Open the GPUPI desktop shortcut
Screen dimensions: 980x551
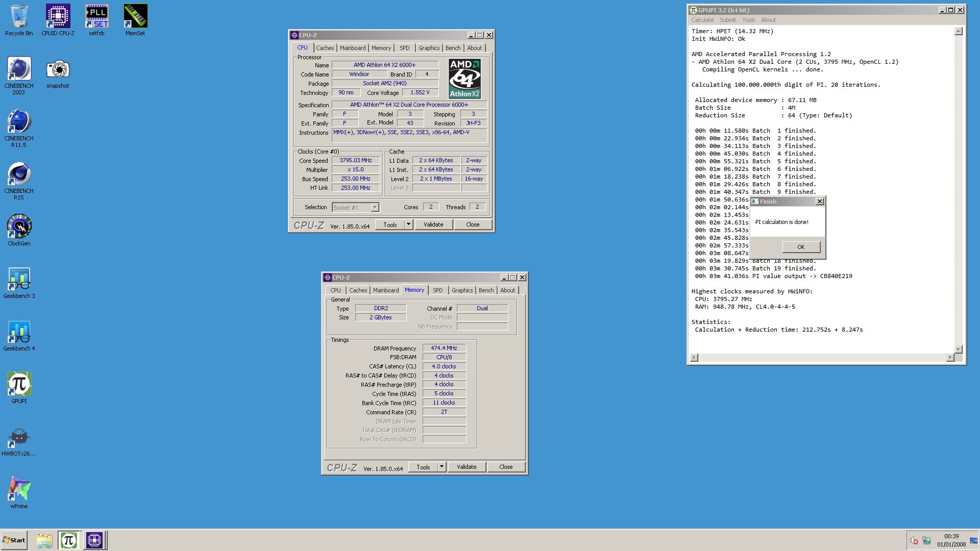click(19, 388)
